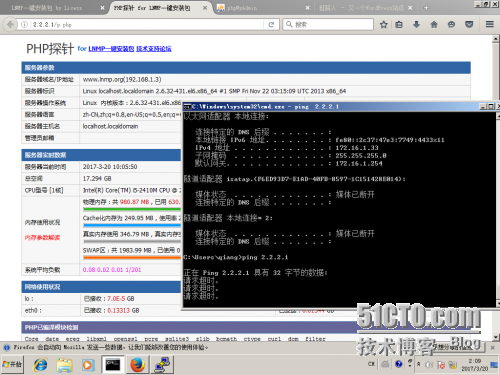Open Pocket icon in toolbar
Viewport: 500px width, 375px height.
tap(469, 24)
